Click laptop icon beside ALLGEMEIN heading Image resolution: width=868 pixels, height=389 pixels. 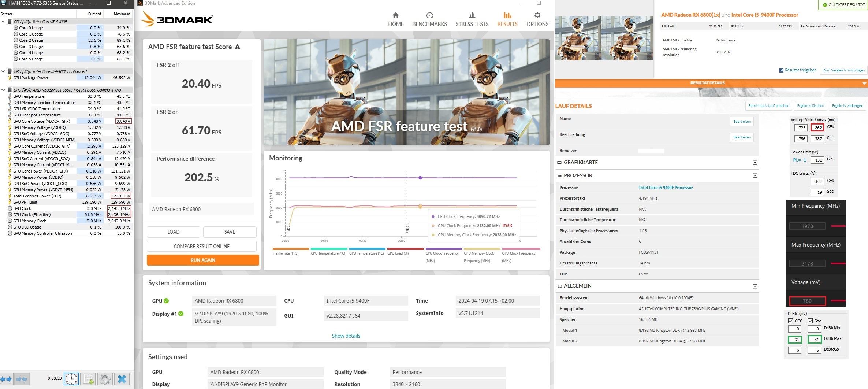point(559,286)
